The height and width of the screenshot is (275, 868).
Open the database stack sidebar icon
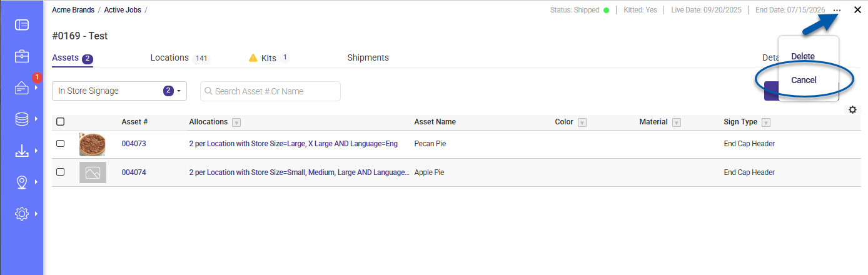coord(22,119)
